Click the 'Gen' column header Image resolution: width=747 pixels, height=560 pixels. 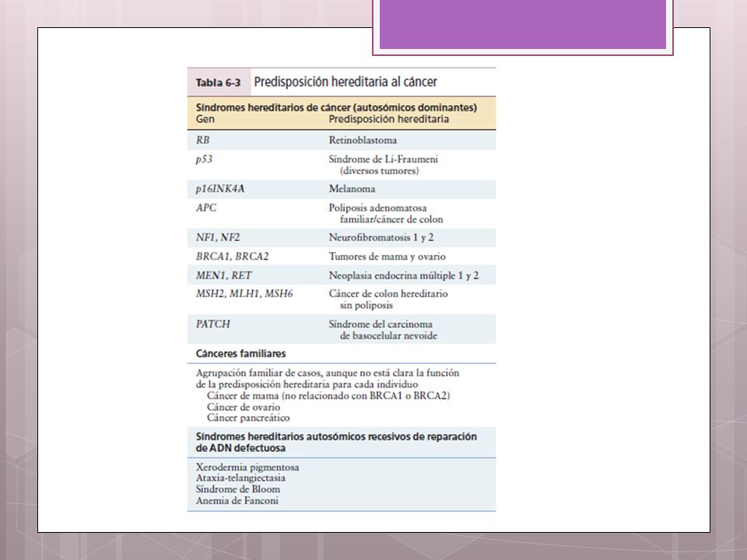coord(205,119)
